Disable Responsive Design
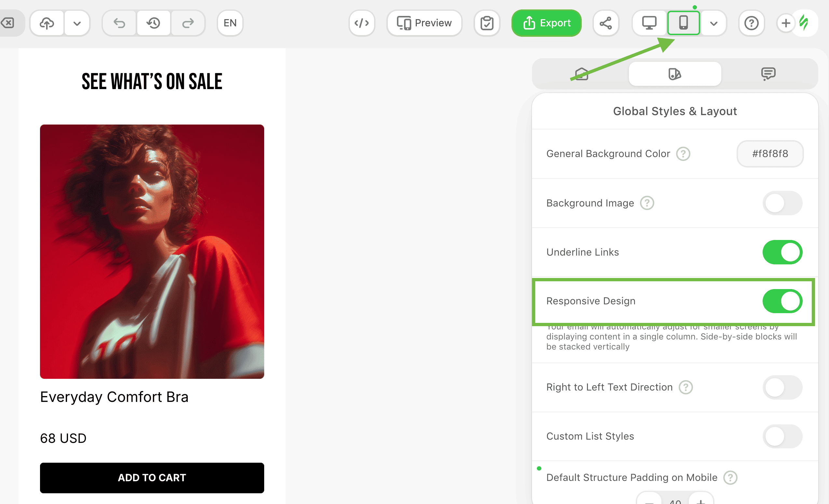The height and width of the screenshot is (504, 829). click(x=782, y=301)
